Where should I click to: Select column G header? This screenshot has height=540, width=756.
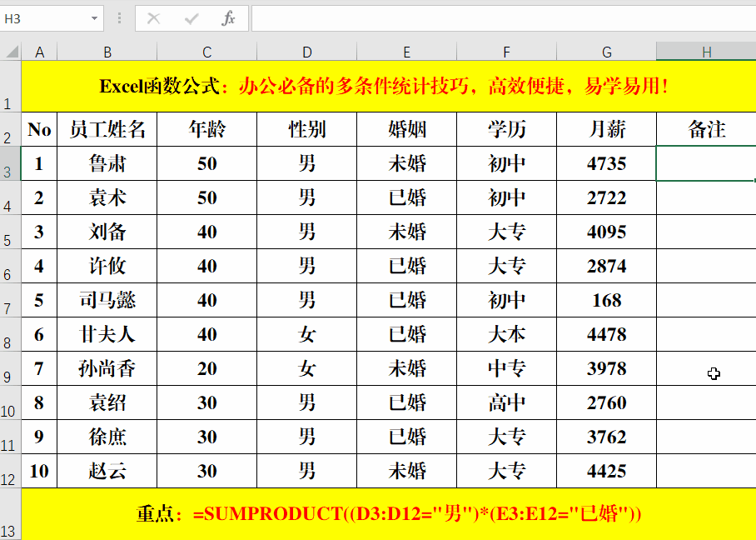tap(606, 52)
